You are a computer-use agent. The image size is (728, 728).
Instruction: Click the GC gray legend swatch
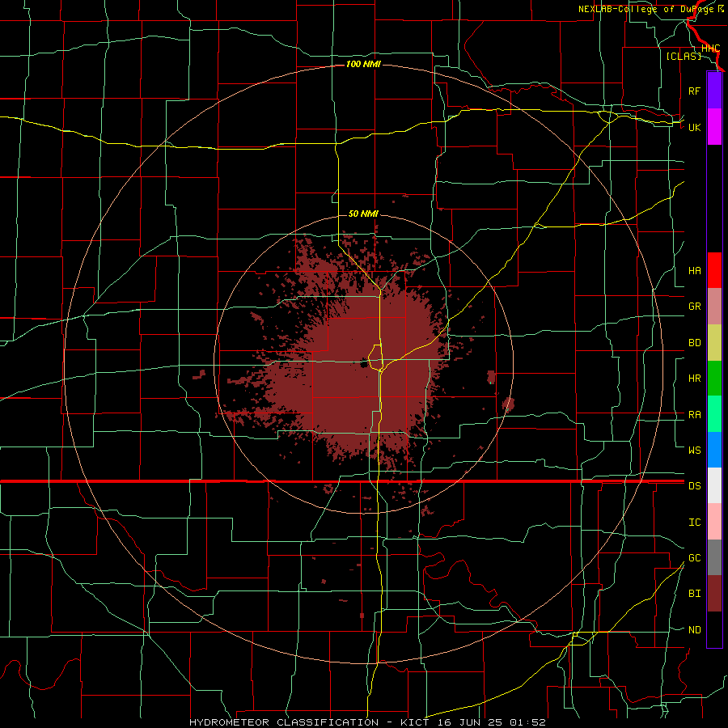pos(714,557)
